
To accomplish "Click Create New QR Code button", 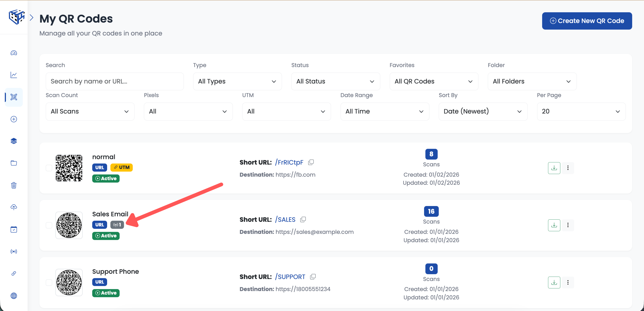I will pyautogui.click(x=587, y=21).
